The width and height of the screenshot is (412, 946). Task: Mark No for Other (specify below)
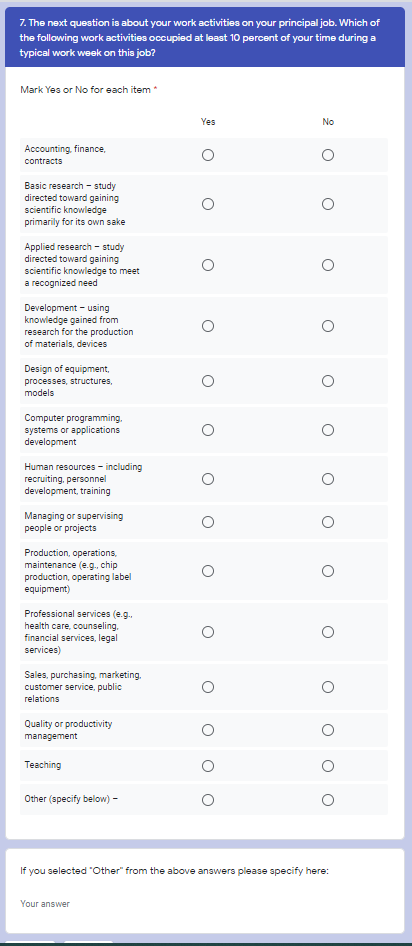tap(328, 801)
